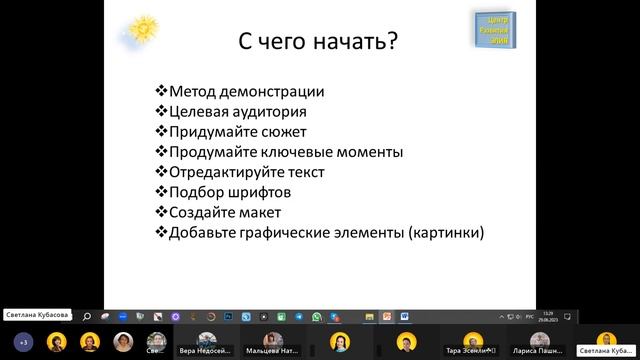Select the 'Све...' participant tile
Screen dimensions: 640x360
click(x=156, y=342)
